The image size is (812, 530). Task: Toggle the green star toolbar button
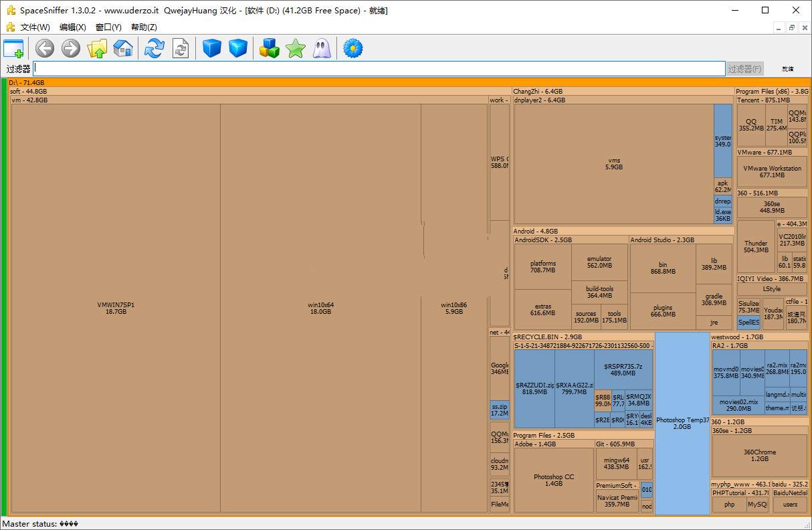[x=295, y=48]
